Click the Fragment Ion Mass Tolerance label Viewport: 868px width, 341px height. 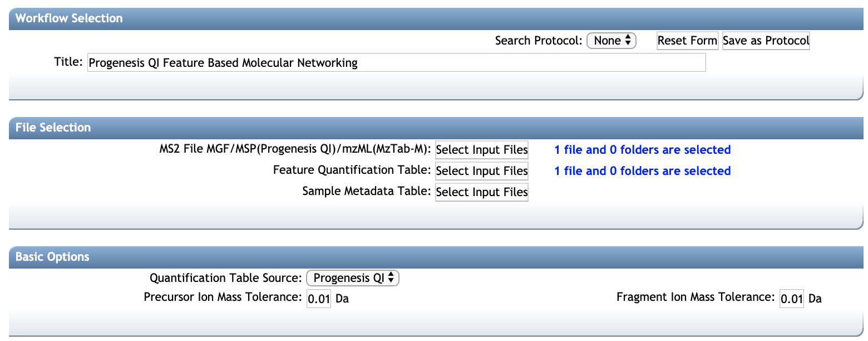(x=696, y=297)
